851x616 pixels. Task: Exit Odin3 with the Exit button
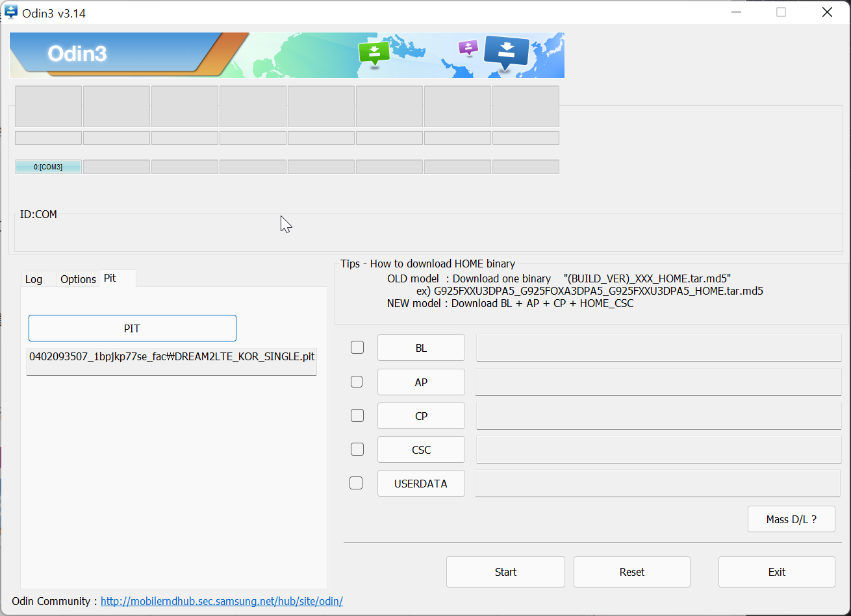point(777,572)
